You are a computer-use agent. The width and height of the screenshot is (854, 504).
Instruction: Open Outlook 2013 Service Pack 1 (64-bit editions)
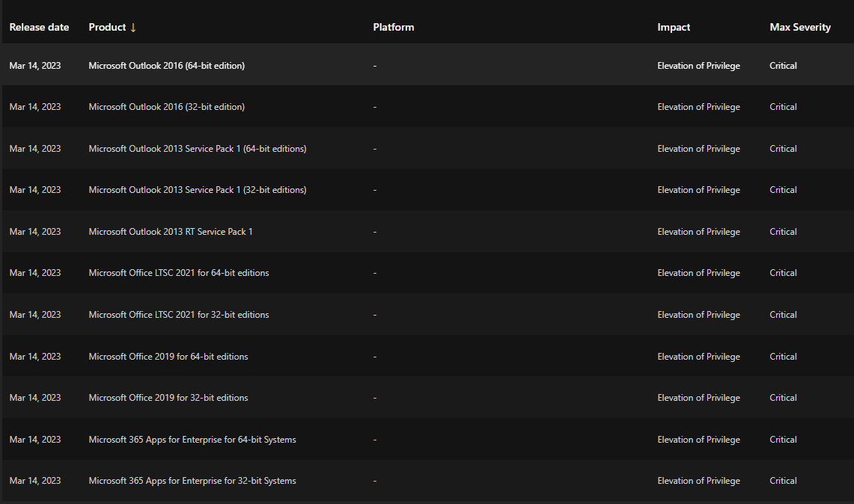coord(197,149)
